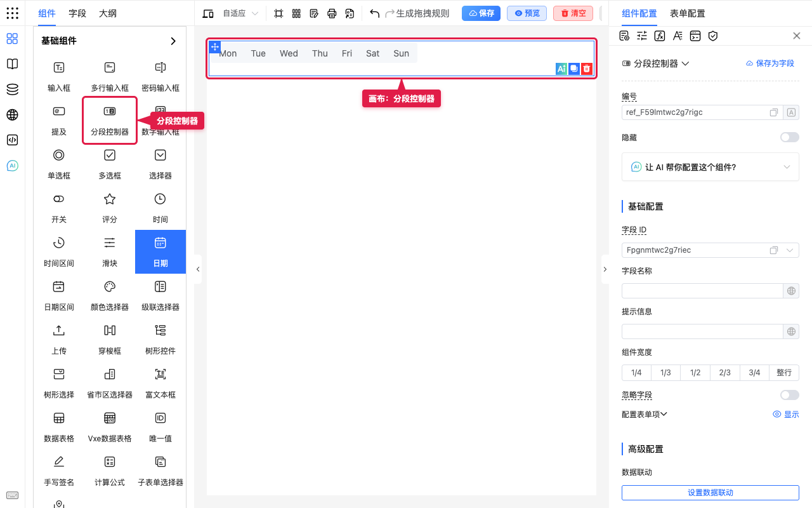The height and width of the screenshot is (508, 812).
Task: Open the globe i18n sidebar icon
Action: (x=12, y=115)
